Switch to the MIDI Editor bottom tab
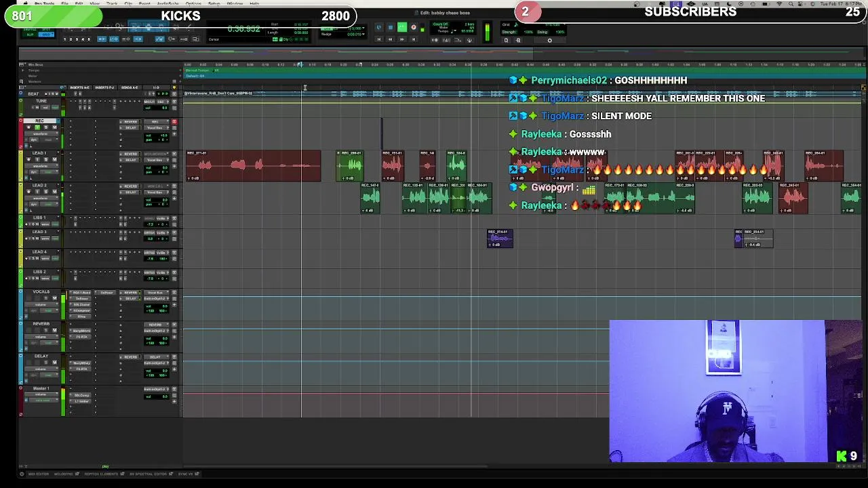Screen dimensions: 868x488 click(37, 474)
